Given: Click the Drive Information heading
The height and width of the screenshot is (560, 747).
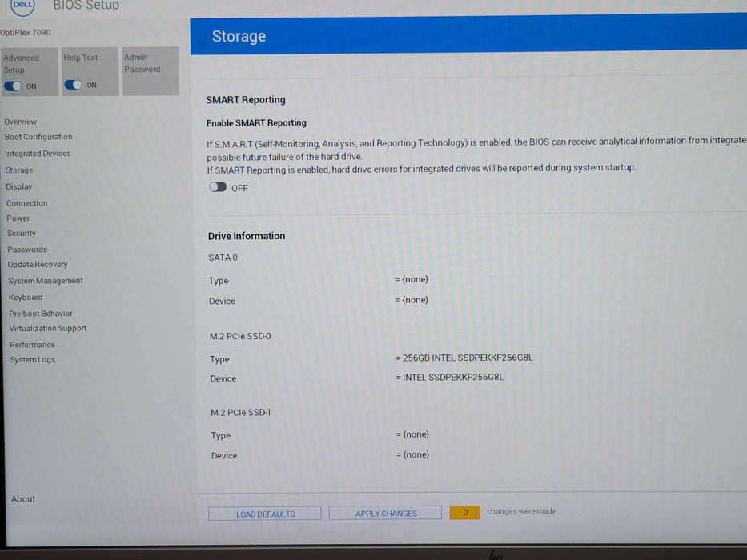Looking at the screenshot, I should point(247,236).
